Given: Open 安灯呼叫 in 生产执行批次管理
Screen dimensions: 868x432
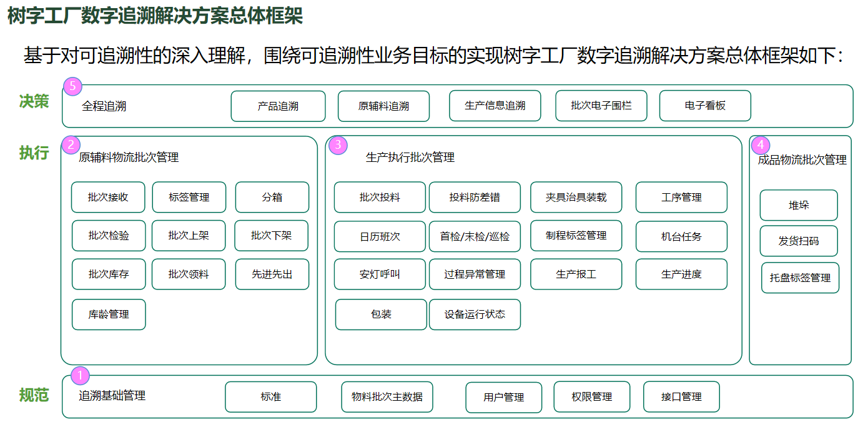Looking at the screenshot, I should tap(380, 274).
